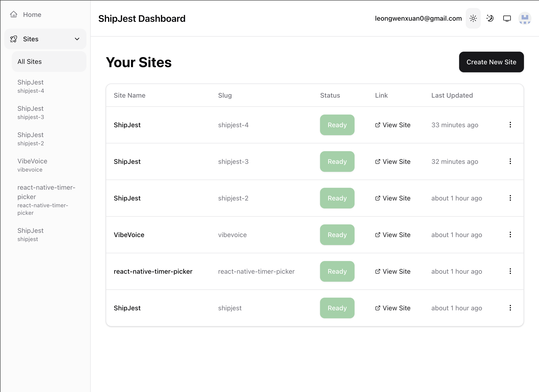This screenshot has width=539, height=392.
Task: Switch to dark theme moon toggle
Action: click(490, 19)
